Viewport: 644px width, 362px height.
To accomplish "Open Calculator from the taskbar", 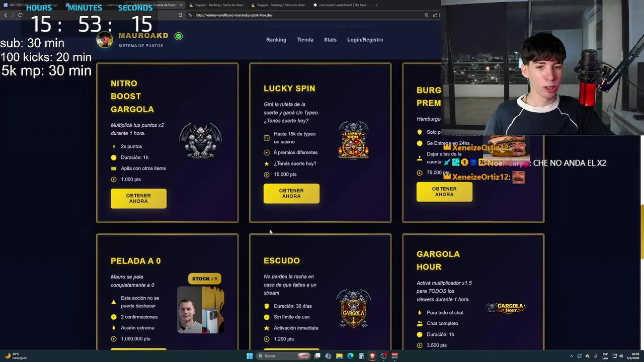I will click(x=361, y=356).
